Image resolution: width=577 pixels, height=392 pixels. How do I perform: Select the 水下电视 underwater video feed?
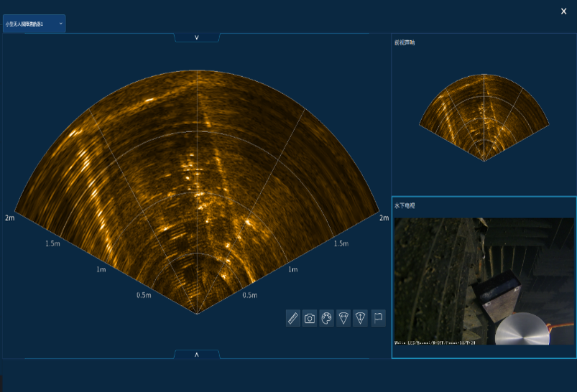click(x=484, y=281)
